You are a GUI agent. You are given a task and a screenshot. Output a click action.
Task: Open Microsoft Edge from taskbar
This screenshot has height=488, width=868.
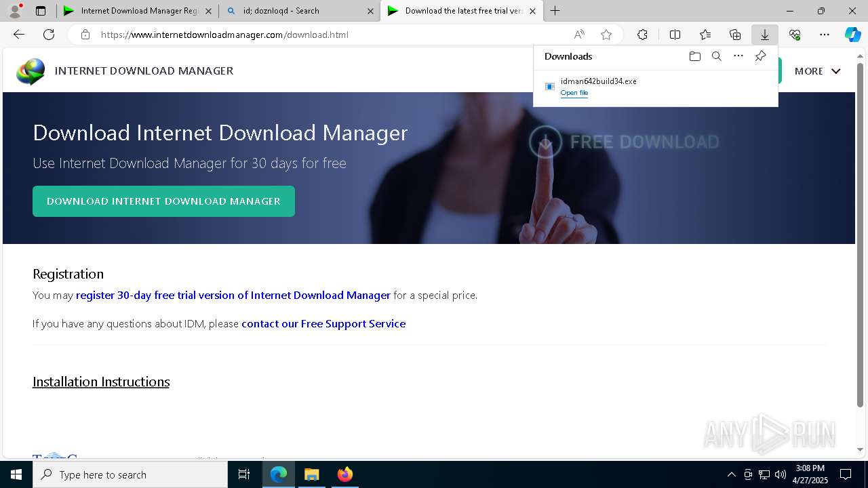tap(279, 474)
